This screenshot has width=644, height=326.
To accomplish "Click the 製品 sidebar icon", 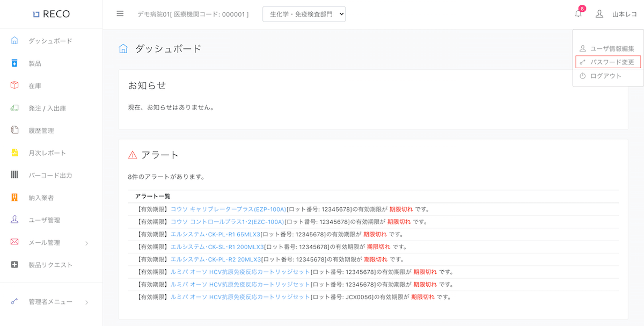I will 14,63.
